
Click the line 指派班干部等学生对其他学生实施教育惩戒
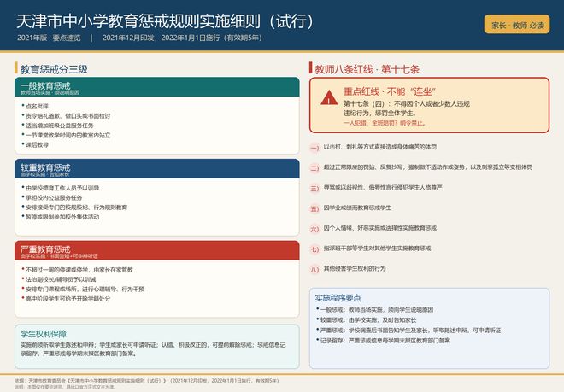[377, 249]
